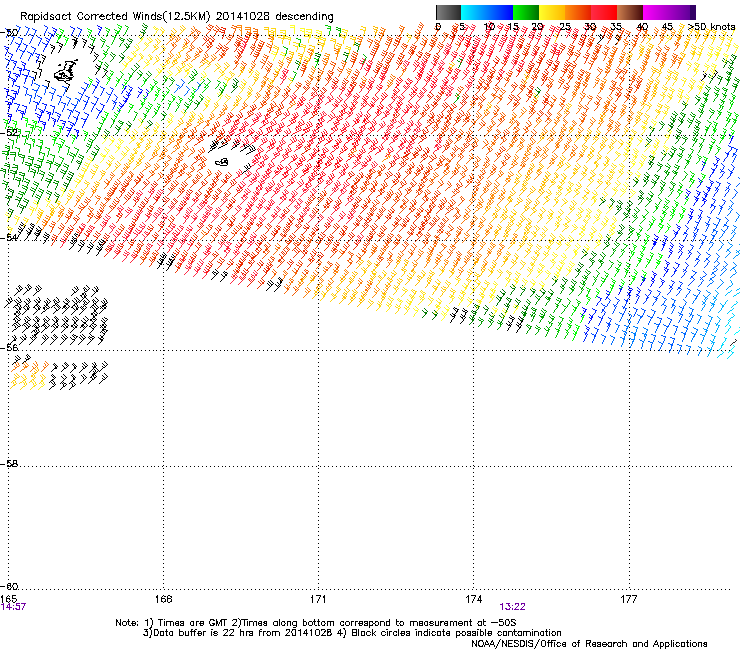Click the '>50 knots' legend label
This screenshot has height=650, width=740.
(712, 26)
